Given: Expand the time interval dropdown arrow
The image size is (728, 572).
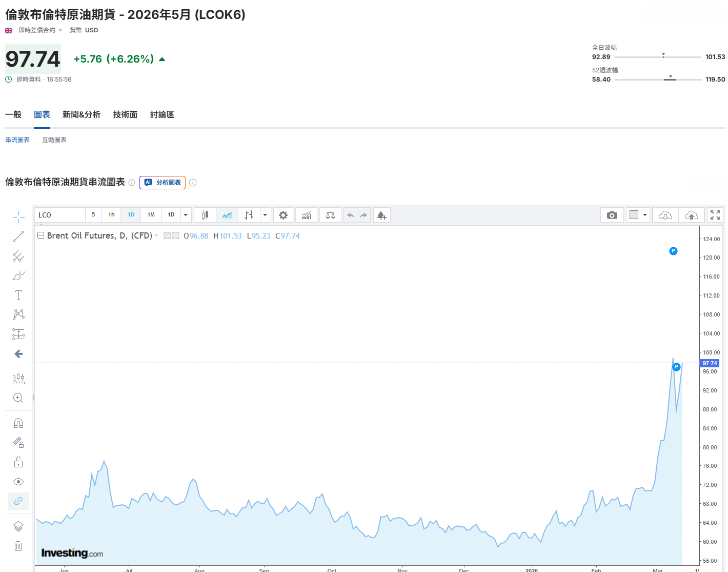Looking at the screenshot, I should [x=186, y=215].
